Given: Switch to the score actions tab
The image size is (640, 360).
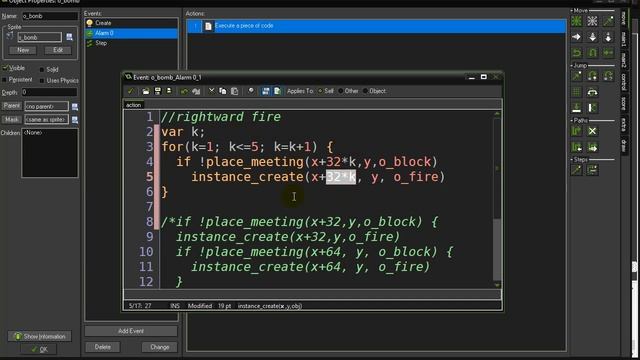Looking at the screenshot, I should coord(623,103).
